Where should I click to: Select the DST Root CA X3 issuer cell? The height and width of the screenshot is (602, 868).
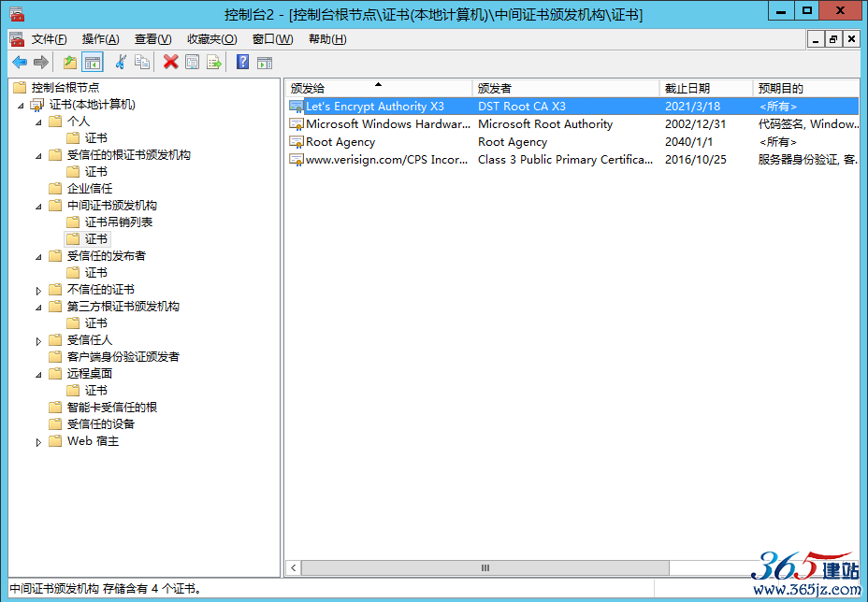[522, 107]
